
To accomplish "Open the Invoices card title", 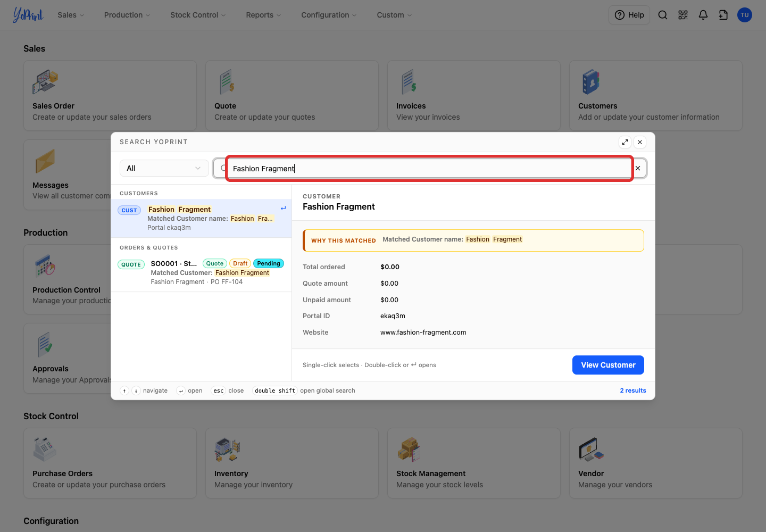I will click(411, 106).
